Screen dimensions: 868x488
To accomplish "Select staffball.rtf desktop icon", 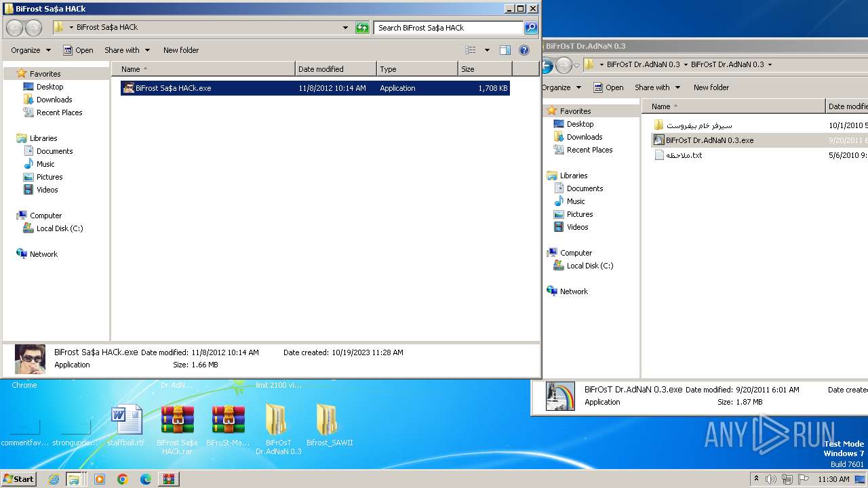I will coord(126,426).
